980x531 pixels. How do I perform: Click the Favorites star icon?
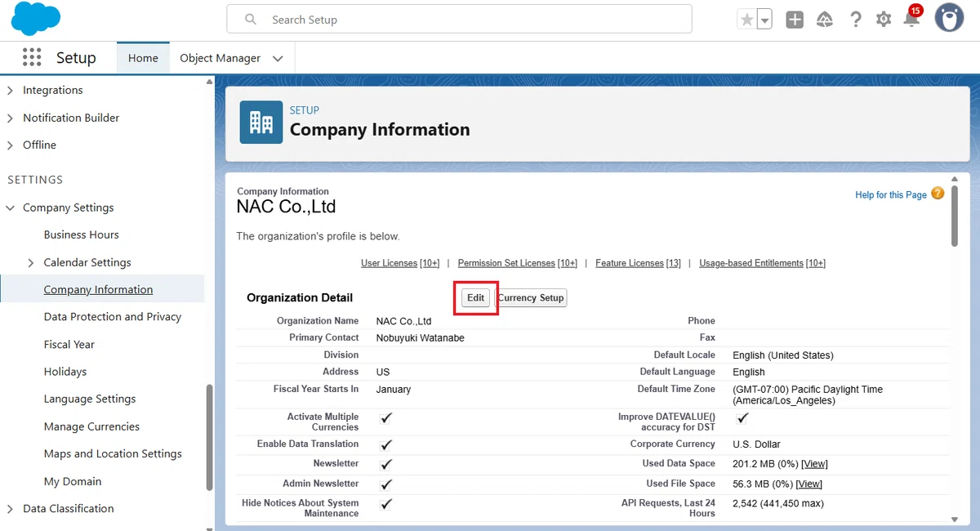746,20
